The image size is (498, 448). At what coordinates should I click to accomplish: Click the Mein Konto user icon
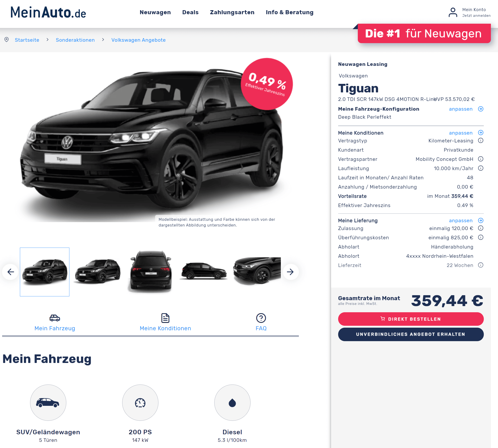pyautogui.click(x=453, y=12)
